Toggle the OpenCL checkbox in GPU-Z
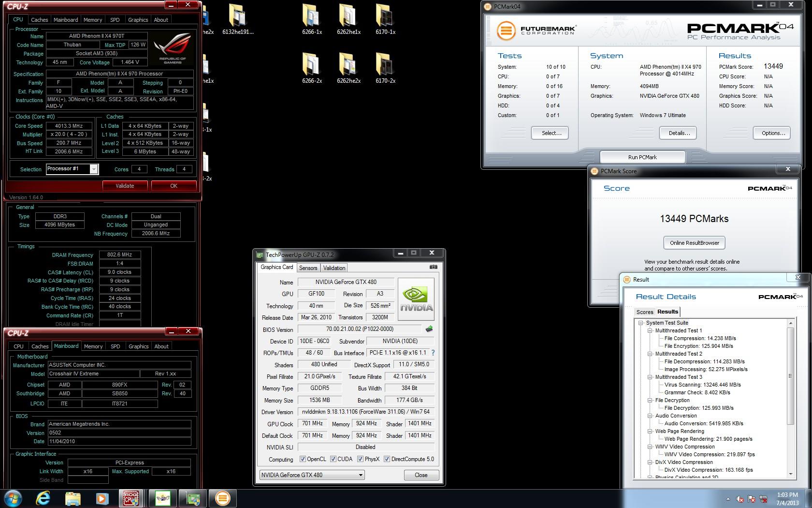812x508 pixels. [303, 459]
